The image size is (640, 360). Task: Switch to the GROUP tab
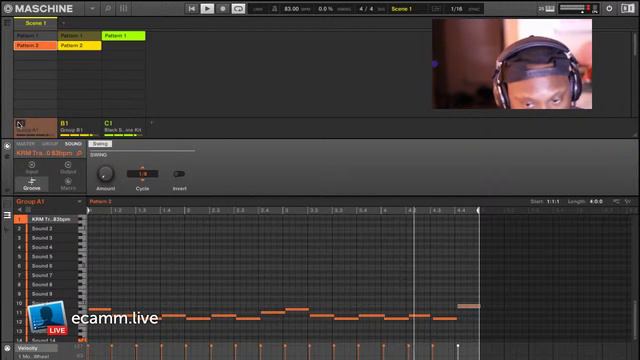click(x=50, y=144)
